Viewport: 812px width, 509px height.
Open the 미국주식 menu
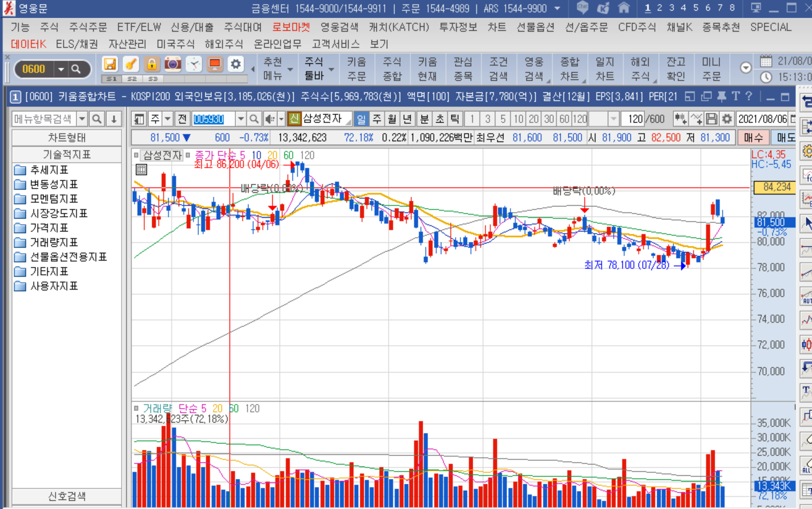click(175, 44)
